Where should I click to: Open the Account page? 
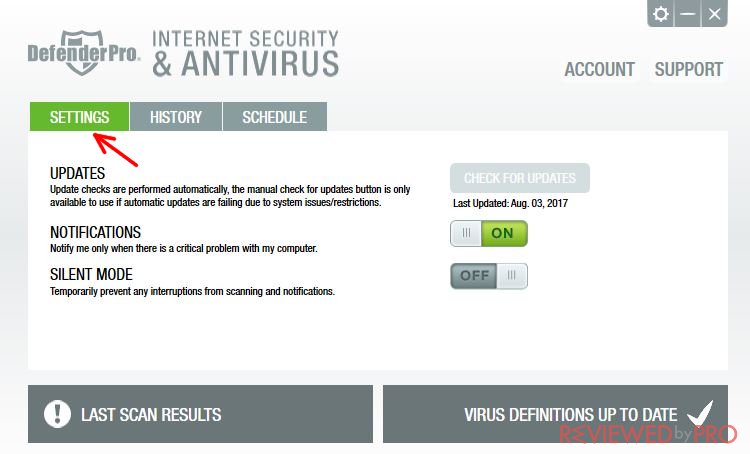[600, 69]
